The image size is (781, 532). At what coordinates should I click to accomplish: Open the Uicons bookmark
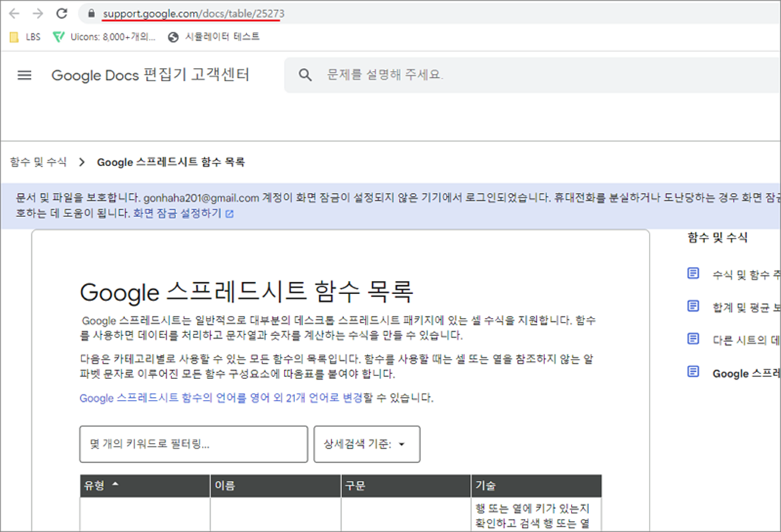(104, 37)
